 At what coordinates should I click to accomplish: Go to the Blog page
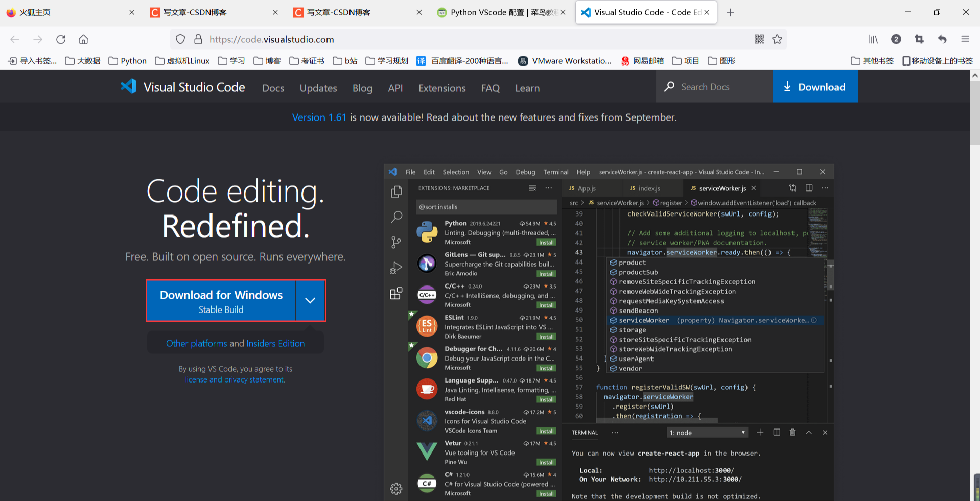point(362,88)
